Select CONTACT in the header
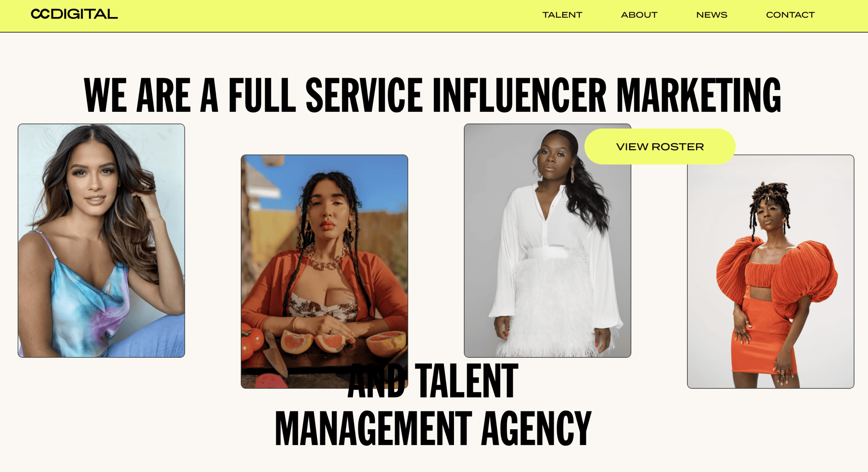868x472 pixels. click(790, 15)
